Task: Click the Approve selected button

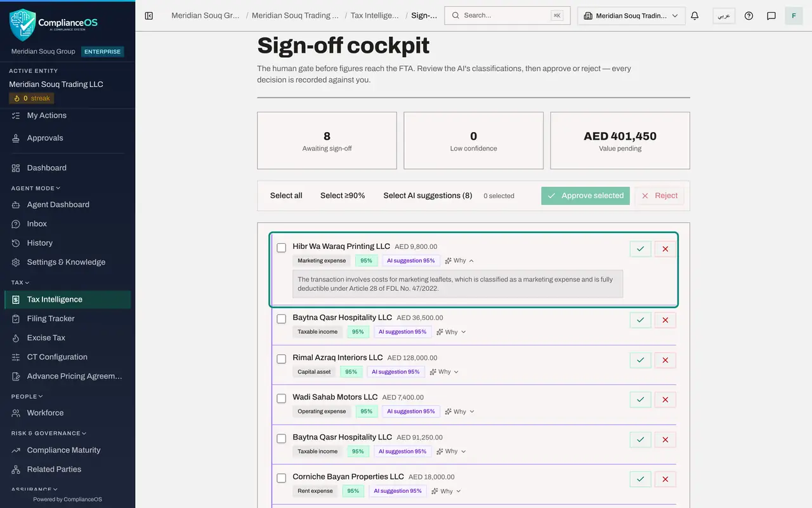Action: tap(586, 196)
